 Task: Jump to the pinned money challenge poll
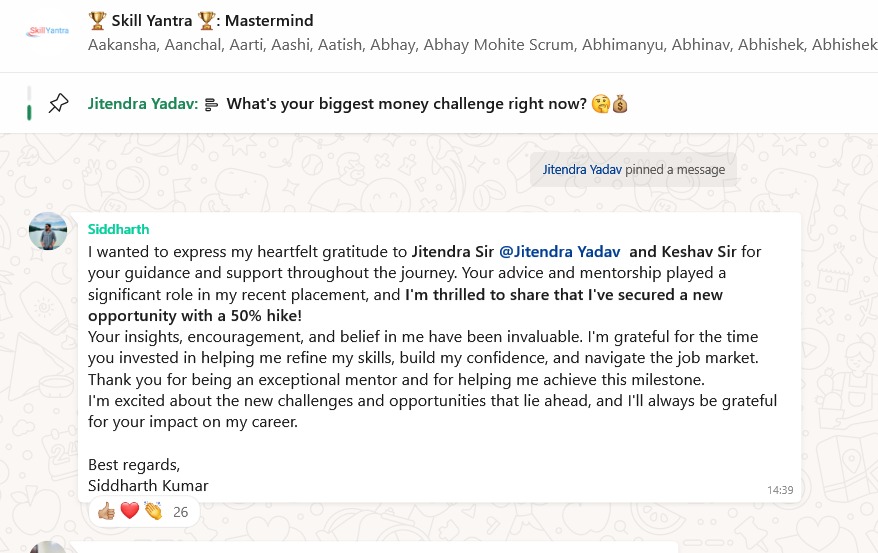[406, 104]
